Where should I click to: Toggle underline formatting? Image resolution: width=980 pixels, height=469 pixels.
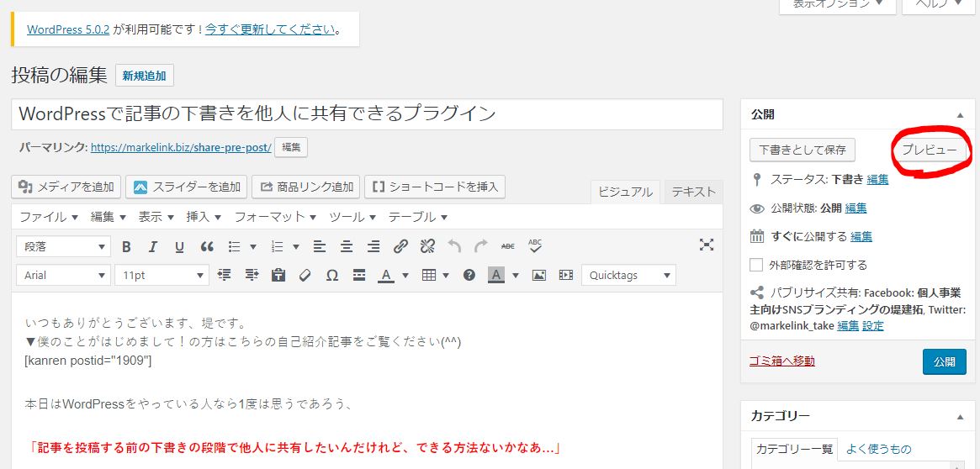coord(179,246)
